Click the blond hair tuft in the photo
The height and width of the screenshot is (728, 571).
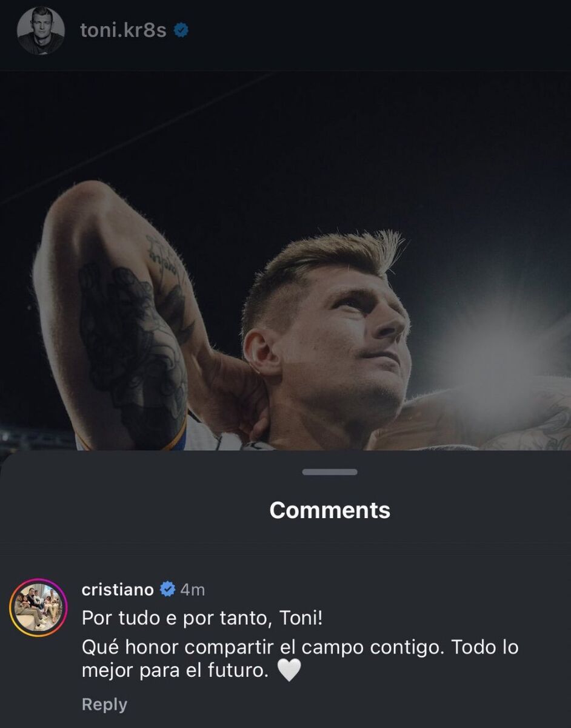pos(388,246)
